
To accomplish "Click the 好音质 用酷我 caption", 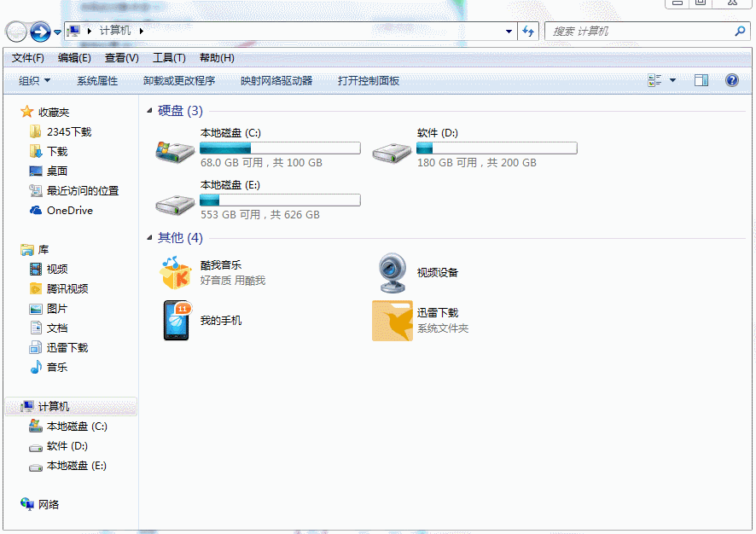I will click(x=233, y=281).
